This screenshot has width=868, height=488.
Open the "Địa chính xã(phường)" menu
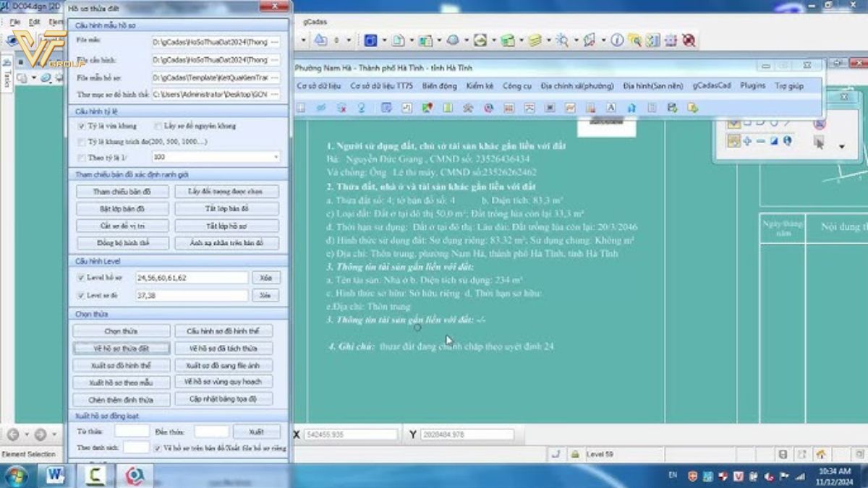[x=577, y=86]
